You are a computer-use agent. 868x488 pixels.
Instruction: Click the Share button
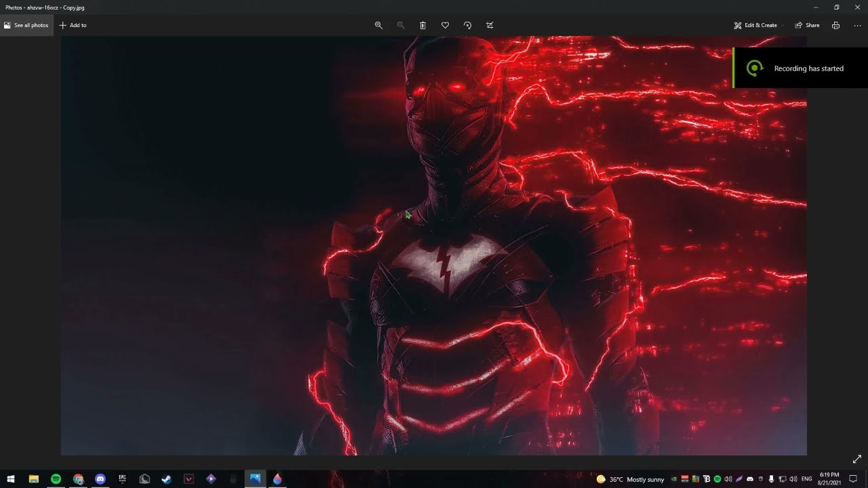[x=807, y=25]
